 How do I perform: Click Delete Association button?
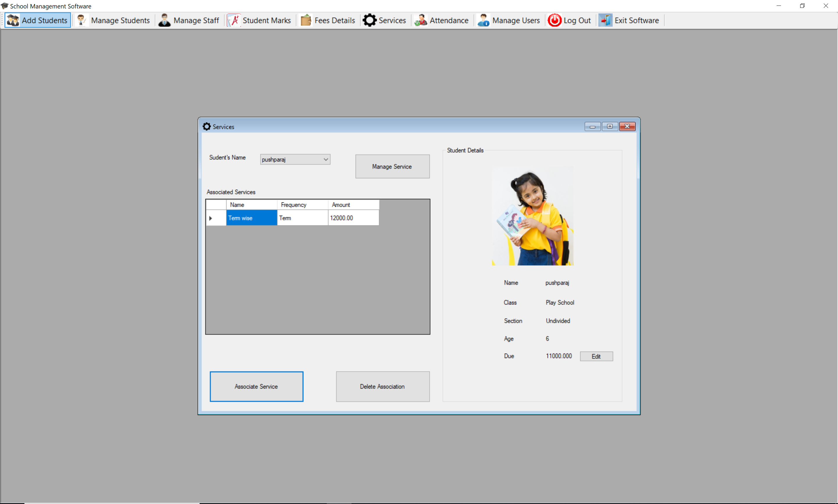pyautogui.click(x=383, y=387)
